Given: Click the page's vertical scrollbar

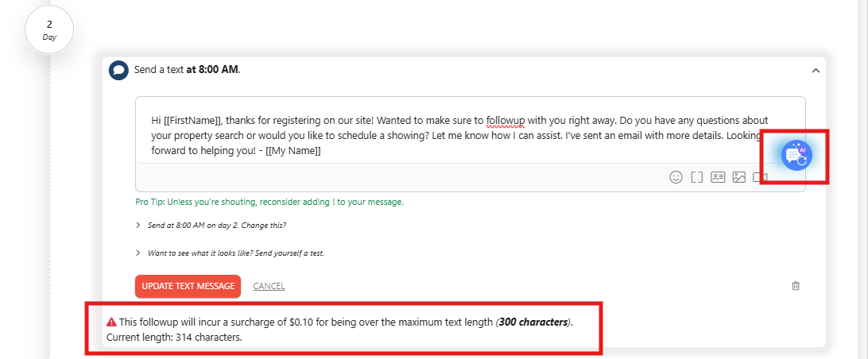Looking at the screenshot, I should (x=862, y=179).
